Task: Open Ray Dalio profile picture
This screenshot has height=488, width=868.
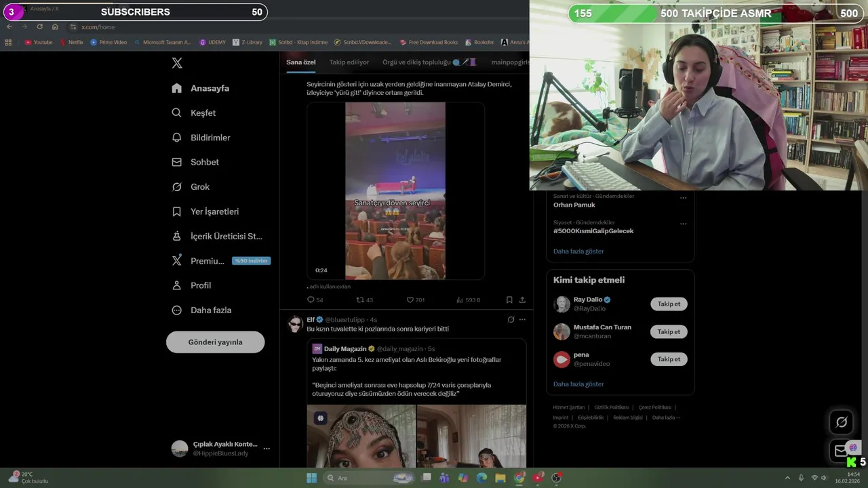Action: click(561, 304)
